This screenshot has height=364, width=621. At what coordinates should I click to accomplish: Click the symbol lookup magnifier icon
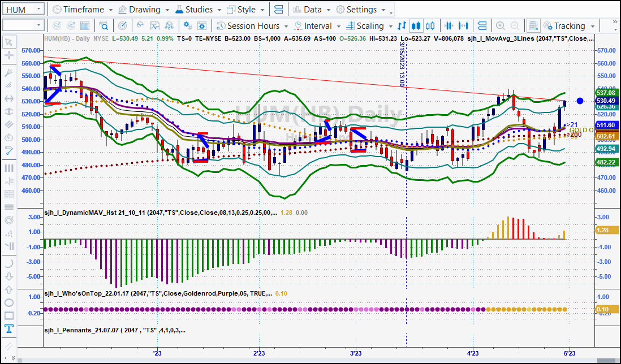pyautogui.click(x=103, y=26)
